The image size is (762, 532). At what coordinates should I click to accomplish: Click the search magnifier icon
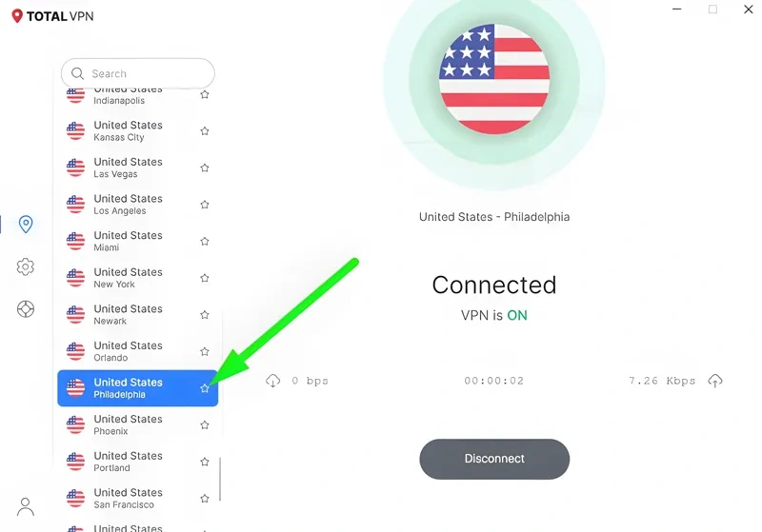(x=77, y=73)
